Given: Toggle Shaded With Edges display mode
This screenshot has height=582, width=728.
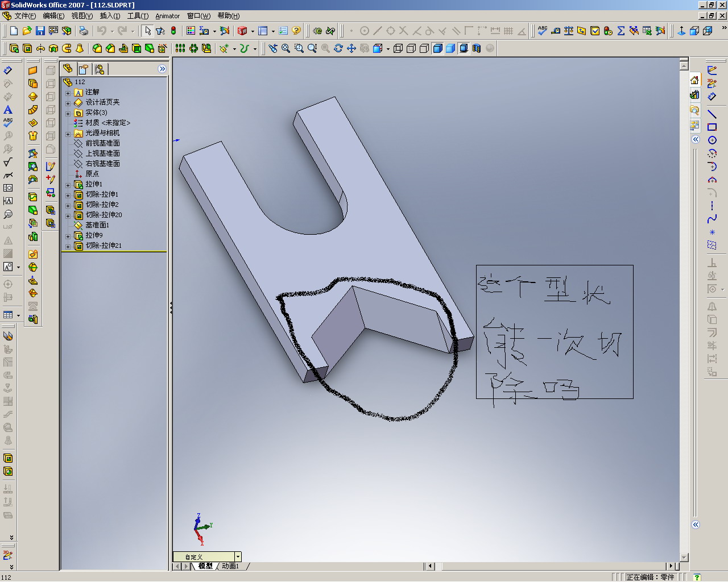Looking at the screenshot, I should (437, 48).
